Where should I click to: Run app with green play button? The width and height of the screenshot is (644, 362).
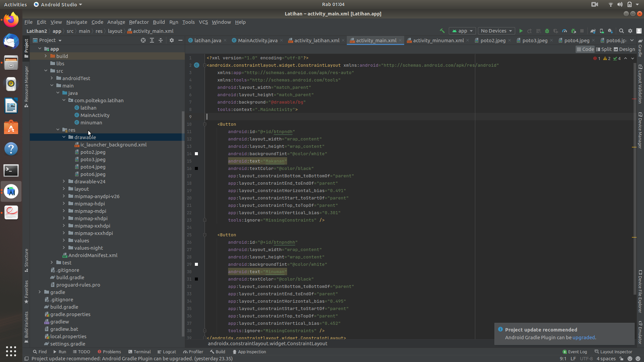click(x=521, y=31)
